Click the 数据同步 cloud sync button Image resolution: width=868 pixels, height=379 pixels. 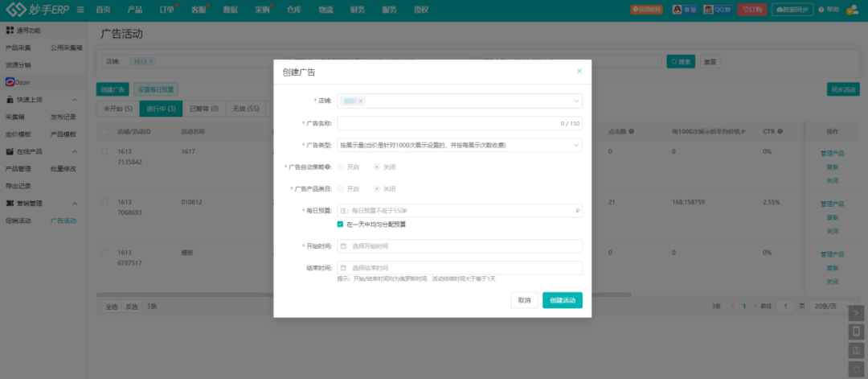pyautogui.click(x=792, y=10)
